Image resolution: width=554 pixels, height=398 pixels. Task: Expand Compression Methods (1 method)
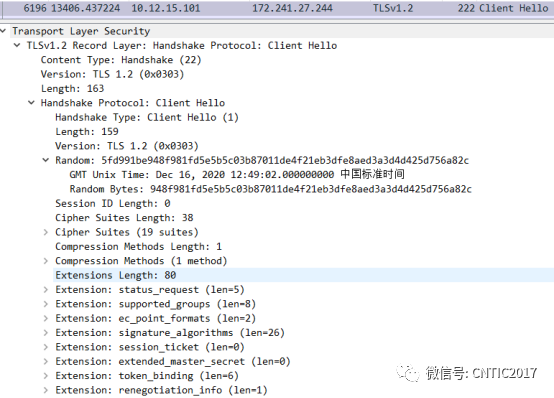[46, 261]
